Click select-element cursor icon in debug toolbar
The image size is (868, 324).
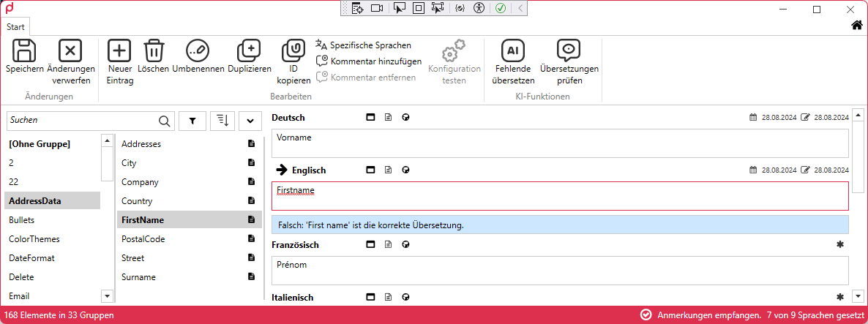pos(399,8)
